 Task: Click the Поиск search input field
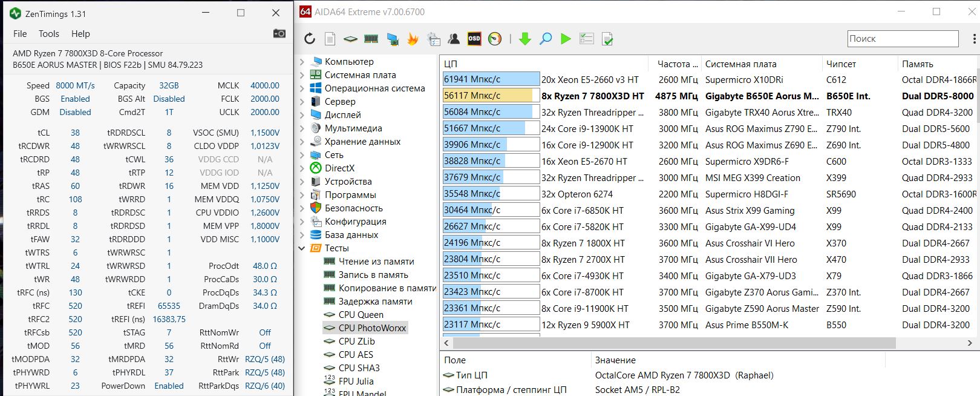point(903,39)
